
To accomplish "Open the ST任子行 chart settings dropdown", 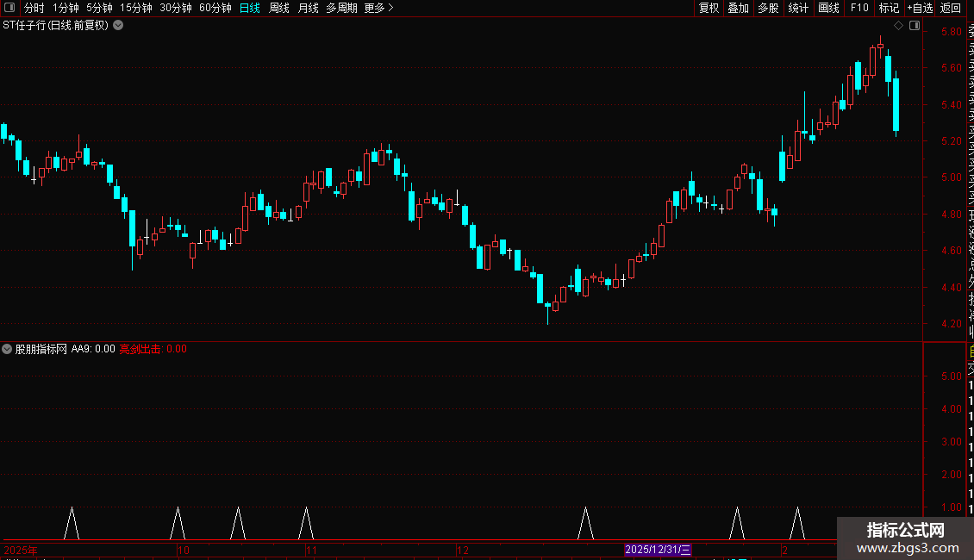I will 118,26.
